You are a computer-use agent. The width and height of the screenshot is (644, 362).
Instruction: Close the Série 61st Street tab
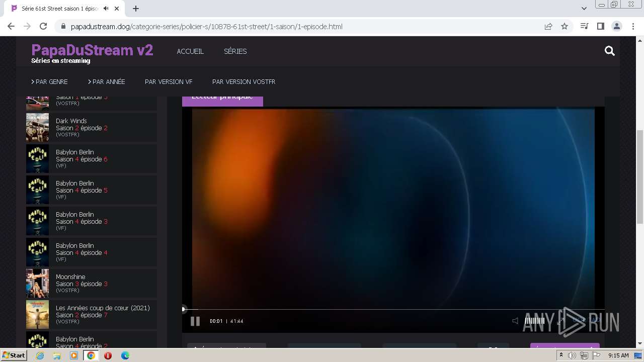117,9
